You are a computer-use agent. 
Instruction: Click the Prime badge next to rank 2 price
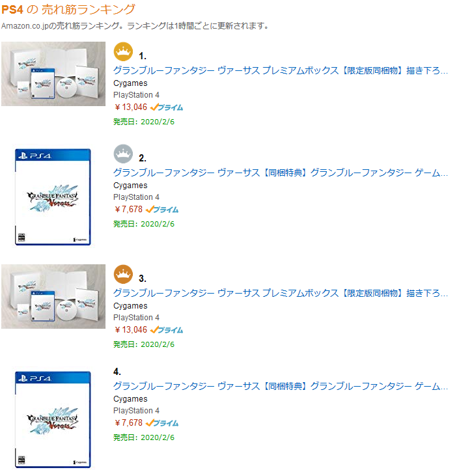[162, 210]
